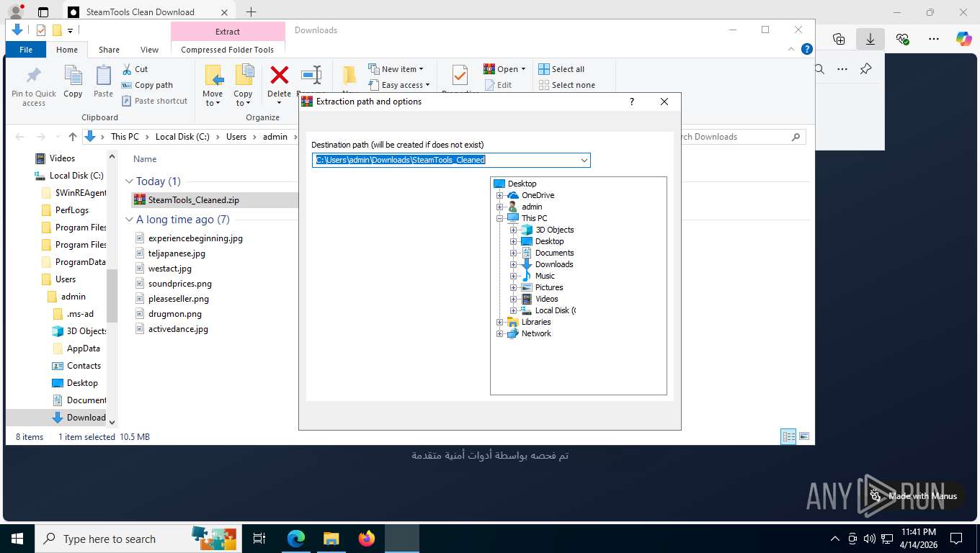Switch to the View ribbon tab
This screenshot has width=980, height=553.
(149, 50)
